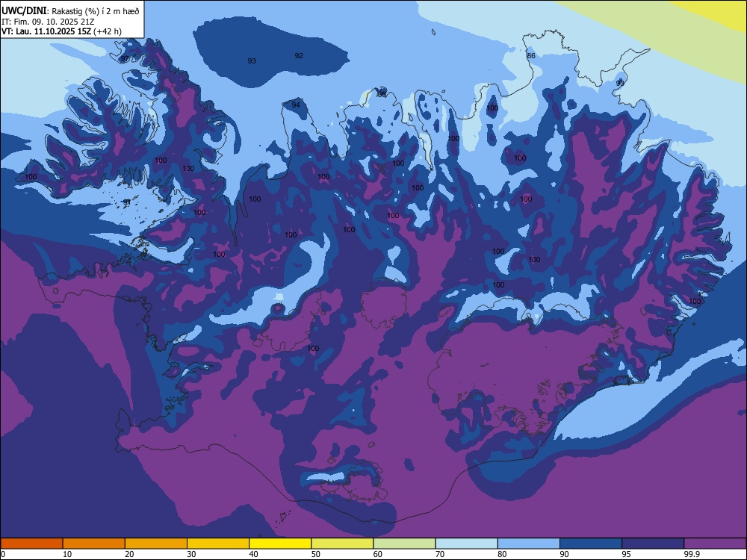The width and height of the screenshot is (747, 560).
Task: Click the legend tick label '99.9'
Action: [x=691, y=554]
